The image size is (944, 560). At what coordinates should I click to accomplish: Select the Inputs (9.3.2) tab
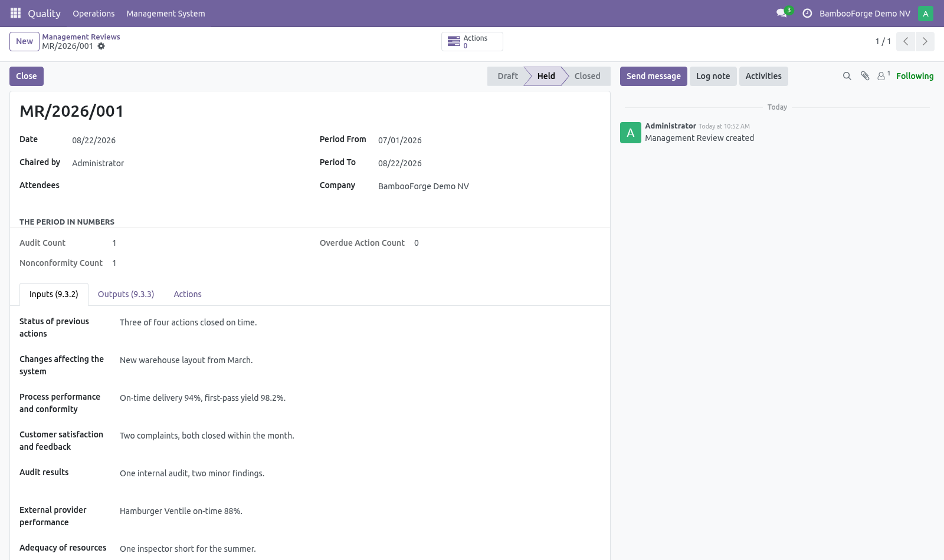point(54,294)
